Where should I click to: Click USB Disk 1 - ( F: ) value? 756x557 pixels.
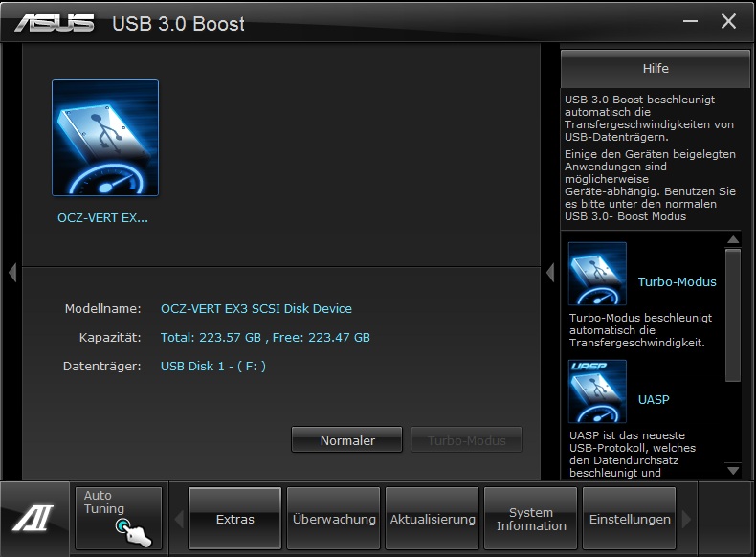[213, 366]
